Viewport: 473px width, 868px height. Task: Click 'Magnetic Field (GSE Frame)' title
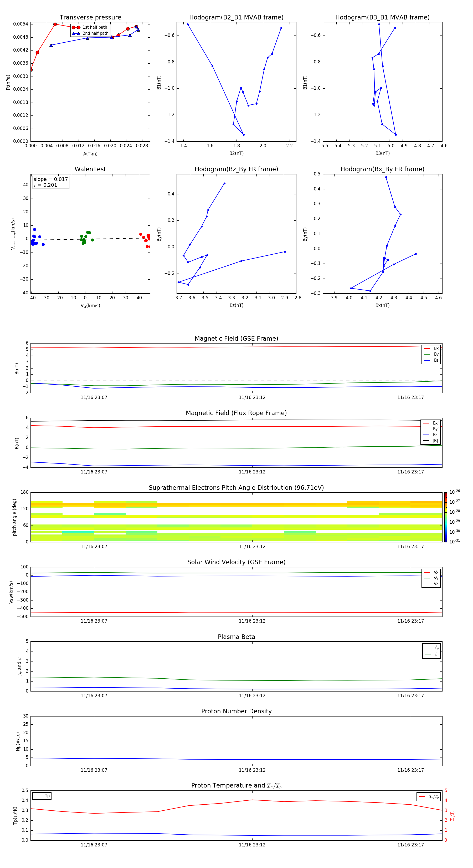tap(236, 339)
